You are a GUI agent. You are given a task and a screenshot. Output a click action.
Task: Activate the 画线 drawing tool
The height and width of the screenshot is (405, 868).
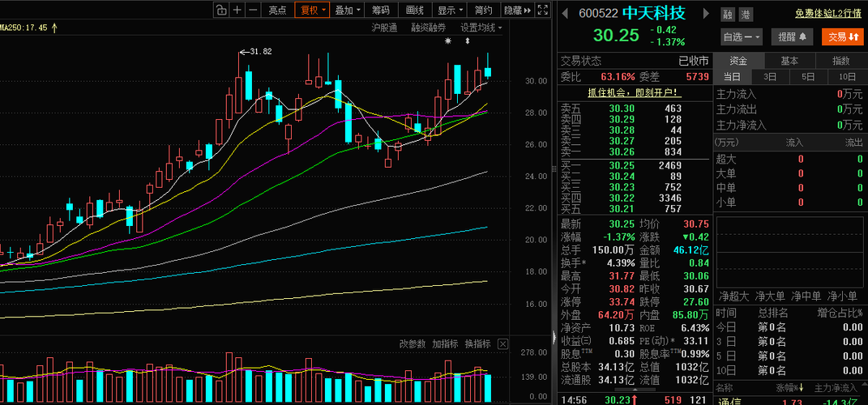[414, 10]
